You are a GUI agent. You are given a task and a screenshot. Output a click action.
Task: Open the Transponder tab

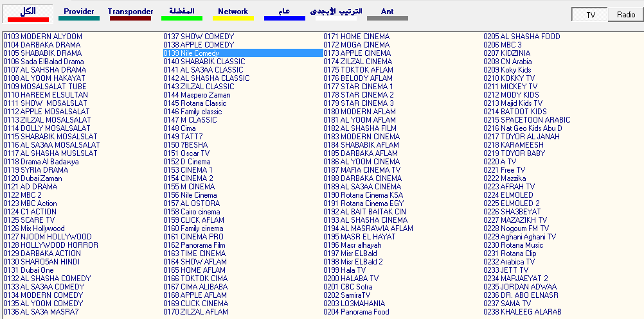(130, 13)
